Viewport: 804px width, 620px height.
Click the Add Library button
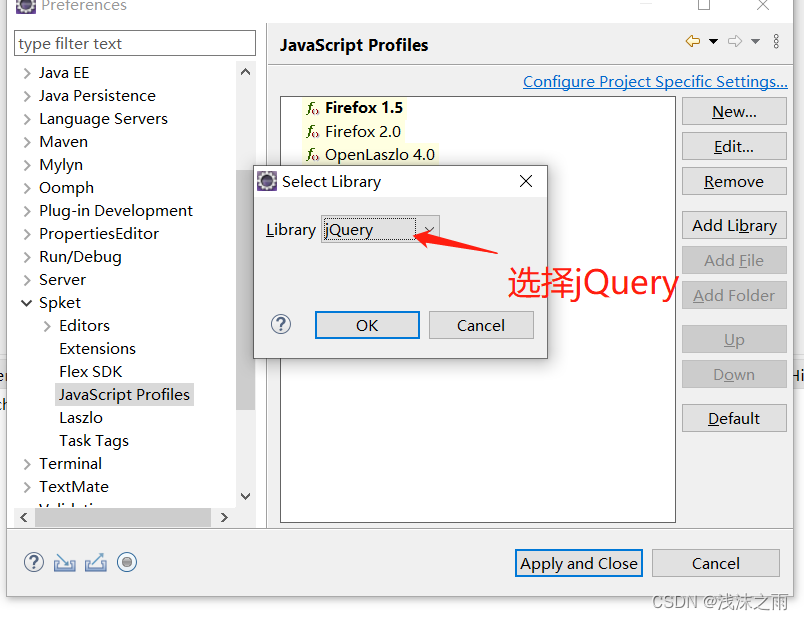pos(734,225)
